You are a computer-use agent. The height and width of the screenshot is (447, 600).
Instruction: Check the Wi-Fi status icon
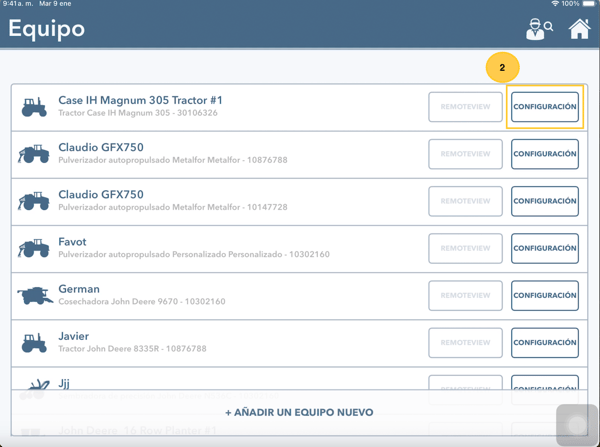tap(555, 3)
